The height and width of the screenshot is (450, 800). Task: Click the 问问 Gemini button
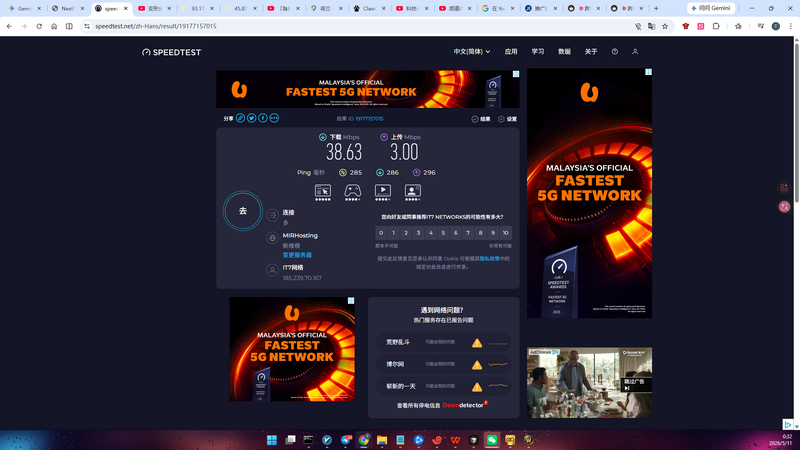(711, 8)
